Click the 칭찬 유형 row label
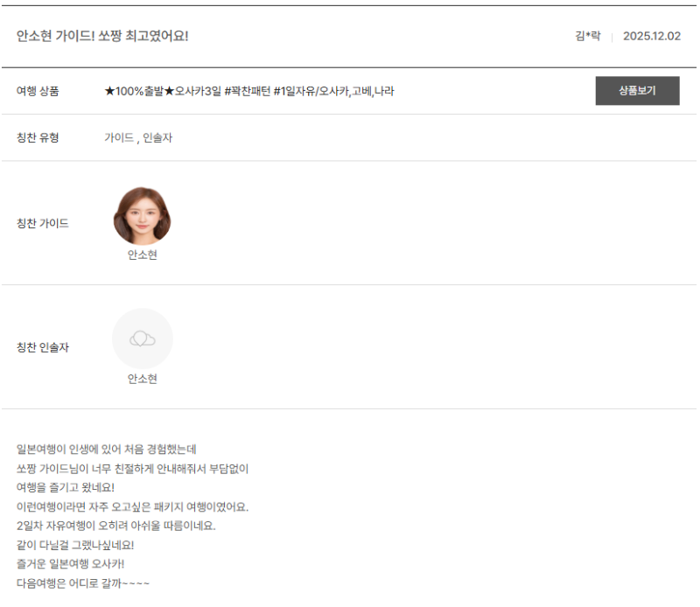The image size is (700, 607). [x=38, y=138]
